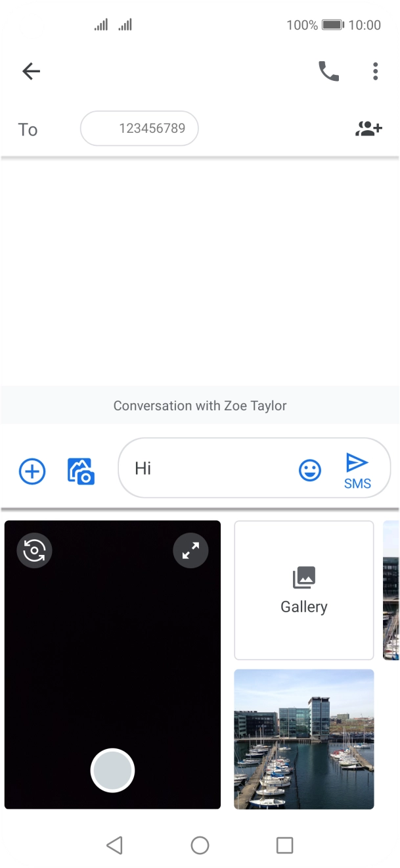Screen dimensions: 400x868
Task: Tap the message text field containing Hi
Action: click(210, 468)
